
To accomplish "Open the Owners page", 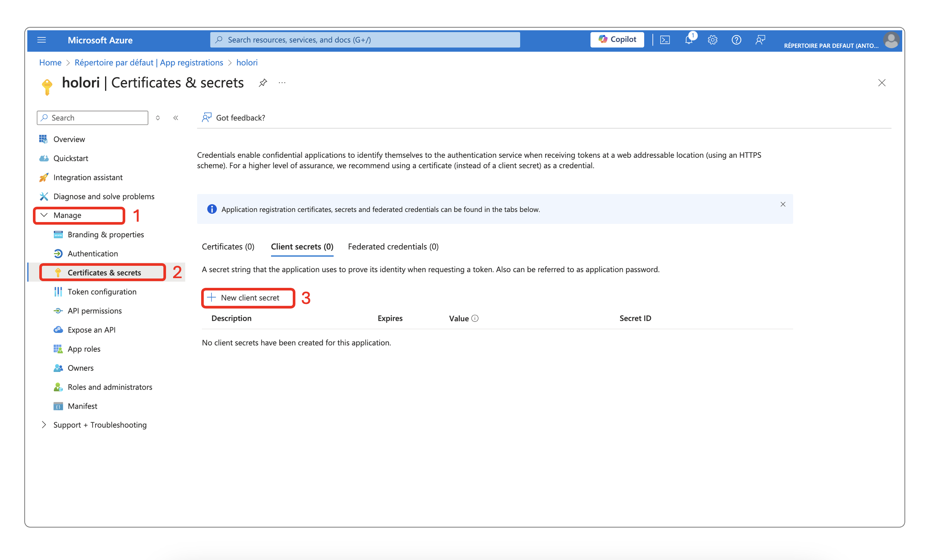I will pyautogui.click(x=81, y=368).
